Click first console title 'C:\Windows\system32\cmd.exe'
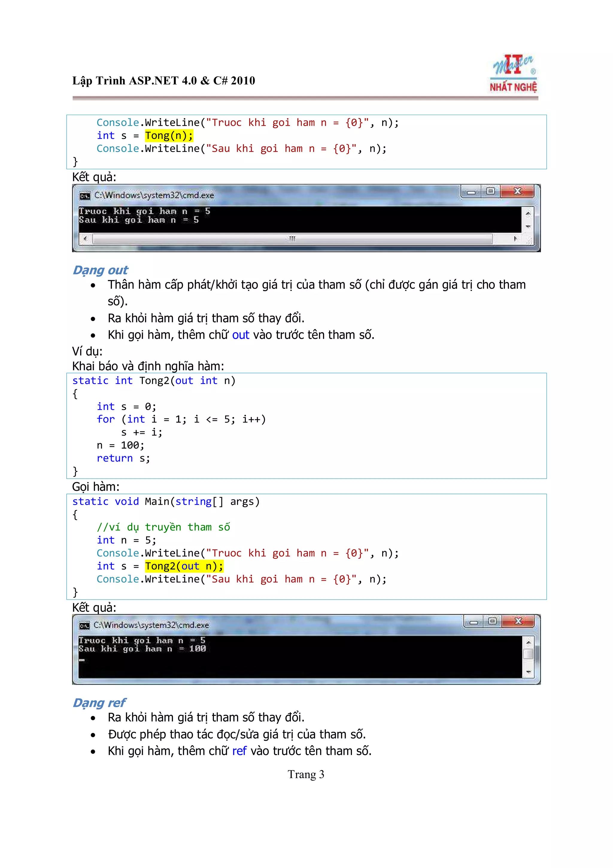Viewport: 613px width, 868px height. (x=154, y=196)
